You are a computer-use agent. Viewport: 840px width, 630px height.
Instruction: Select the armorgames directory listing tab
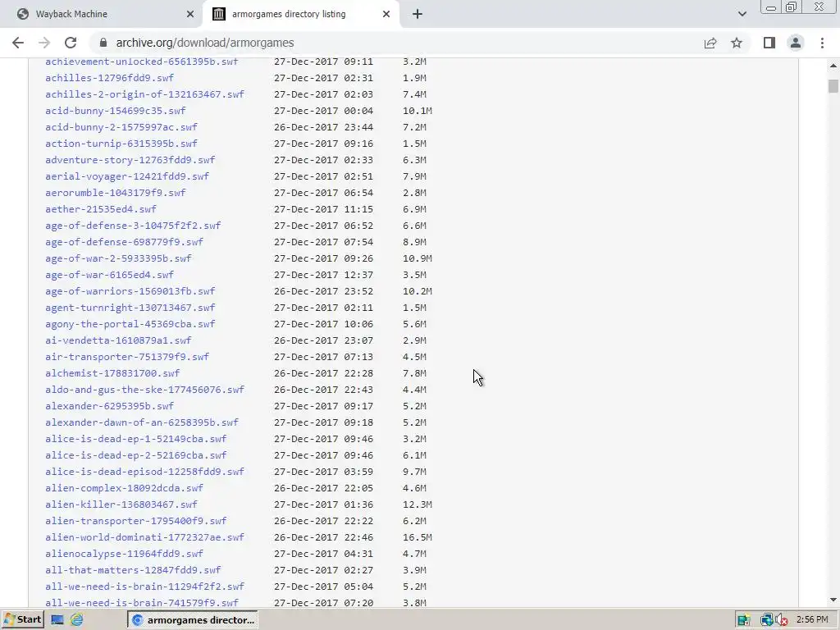tap(302, 14)
